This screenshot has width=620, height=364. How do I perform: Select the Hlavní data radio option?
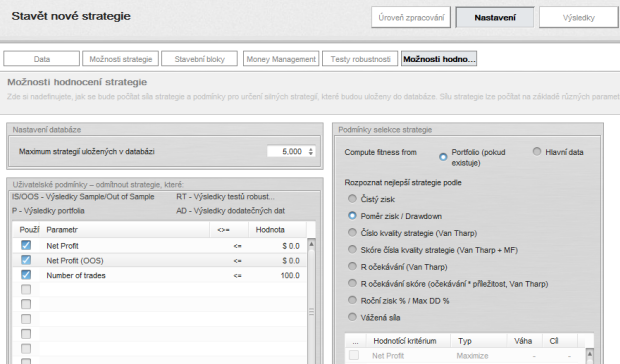coord(537,151)
